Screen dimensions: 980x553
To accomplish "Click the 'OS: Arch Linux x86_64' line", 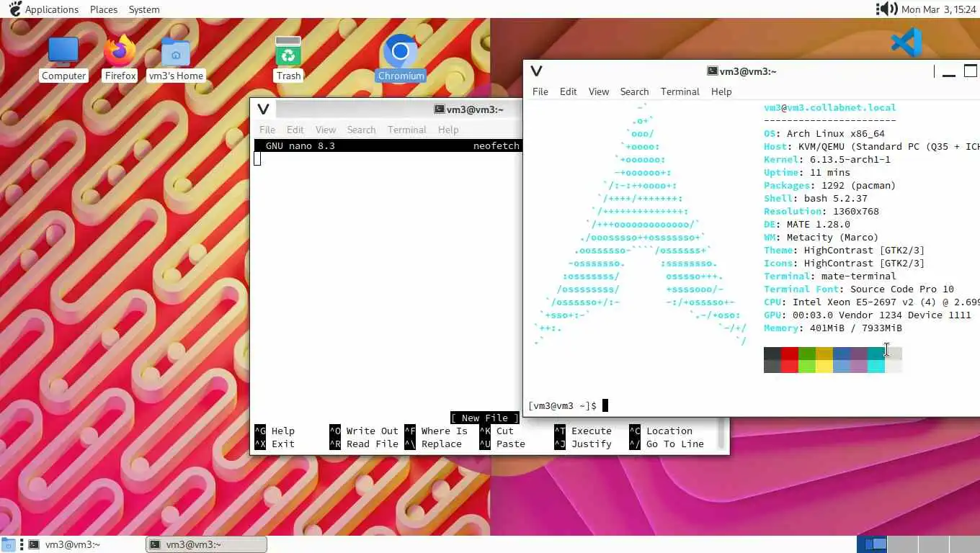I will pyautogui.click(x=824, y=134).
